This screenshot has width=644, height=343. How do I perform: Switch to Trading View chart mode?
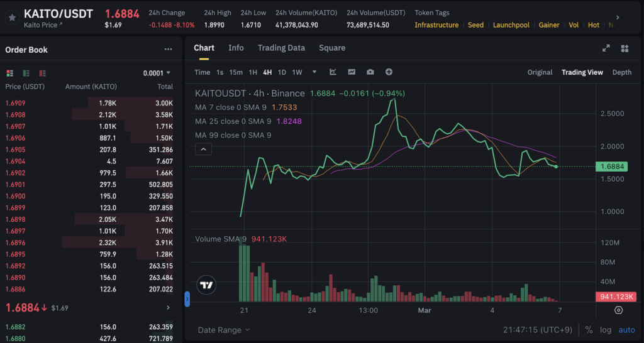tap(582, 72)
